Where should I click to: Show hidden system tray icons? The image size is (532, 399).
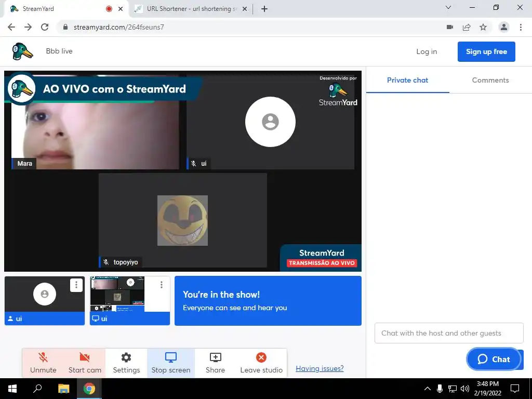pos(428,389)
